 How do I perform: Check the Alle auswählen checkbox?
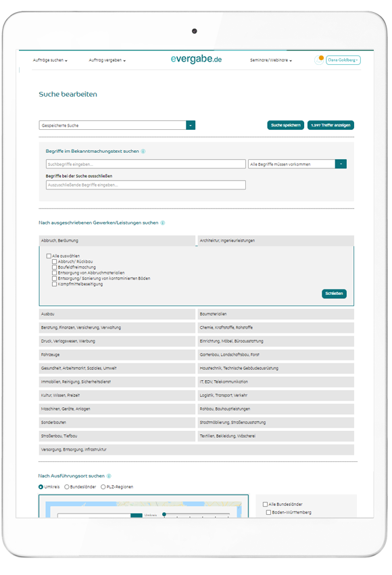[x=49, y=256]
